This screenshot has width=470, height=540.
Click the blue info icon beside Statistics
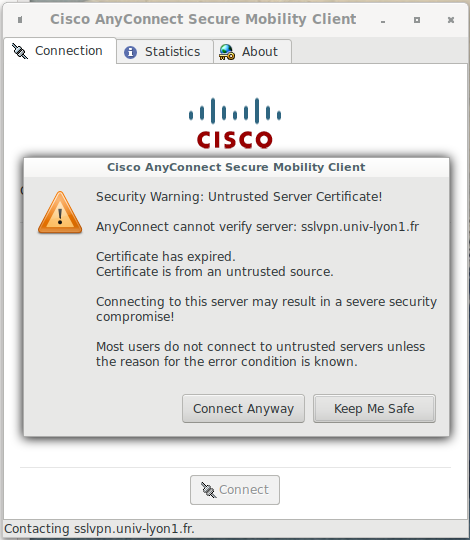click(x=130, y=52)
